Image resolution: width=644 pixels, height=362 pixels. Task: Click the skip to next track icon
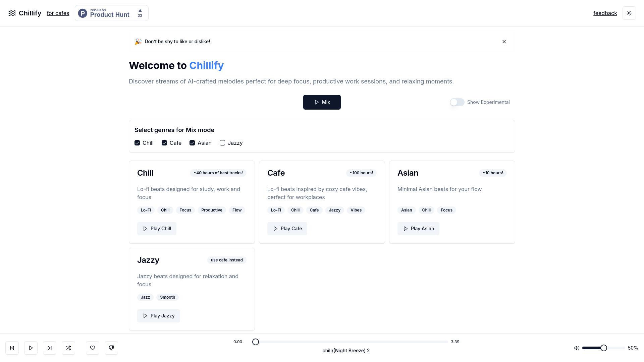50,348
